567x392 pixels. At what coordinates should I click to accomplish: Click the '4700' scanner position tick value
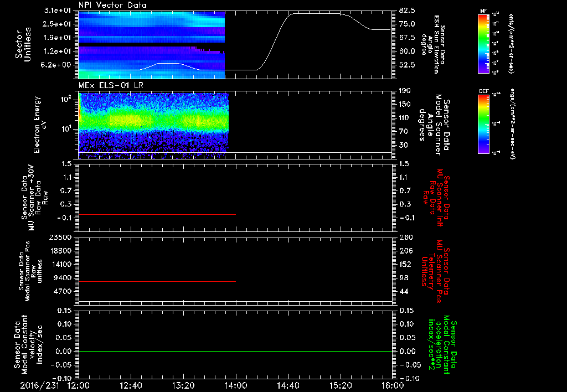tap(63, 291)
